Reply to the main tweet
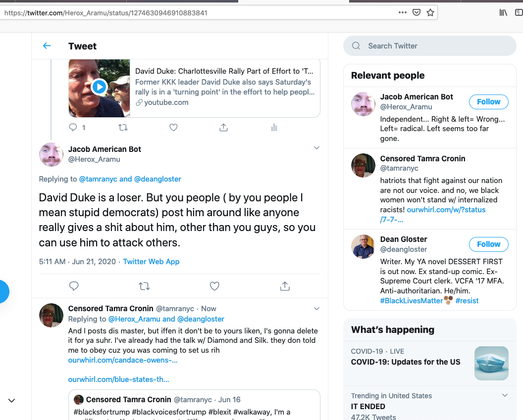Screen dimensions: 523x420 pos(74,286)
